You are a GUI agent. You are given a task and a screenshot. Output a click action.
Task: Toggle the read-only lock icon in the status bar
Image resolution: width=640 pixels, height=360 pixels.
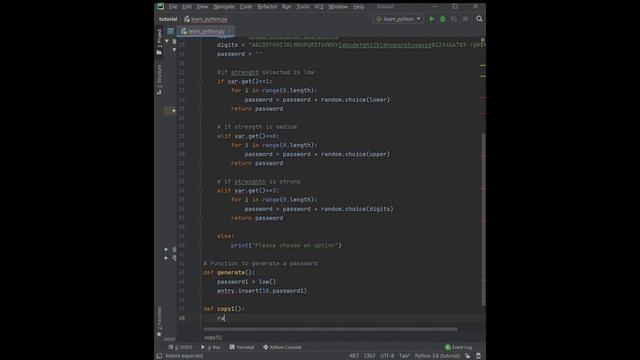(x=468, y=356)
